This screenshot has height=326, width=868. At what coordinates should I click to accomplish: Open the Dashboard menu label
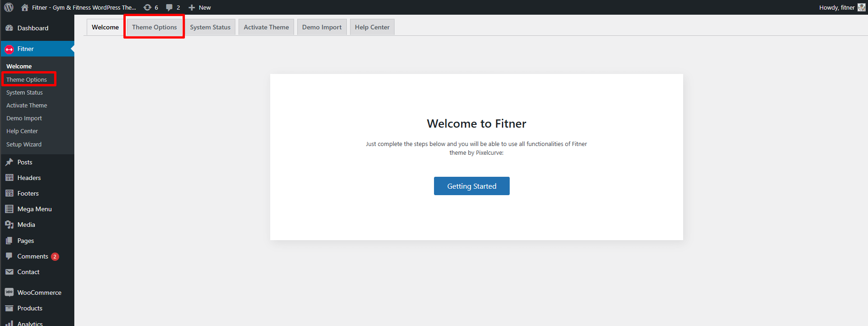pyautogui.click(x=33, y=28)
